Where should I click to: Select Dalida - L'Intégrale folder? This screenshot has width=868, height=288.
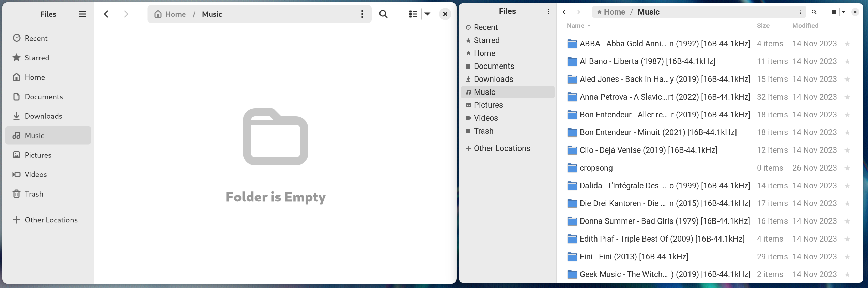710,186
